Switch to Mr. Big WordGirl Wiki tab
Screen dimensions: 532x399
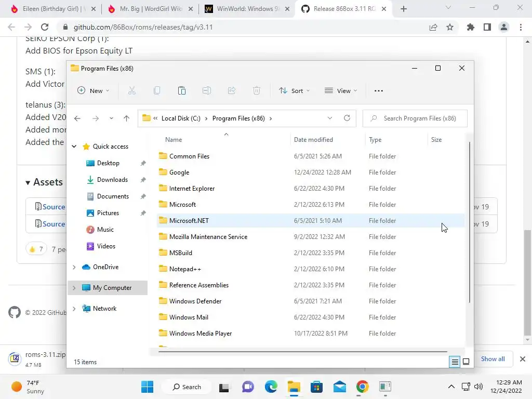151,9
